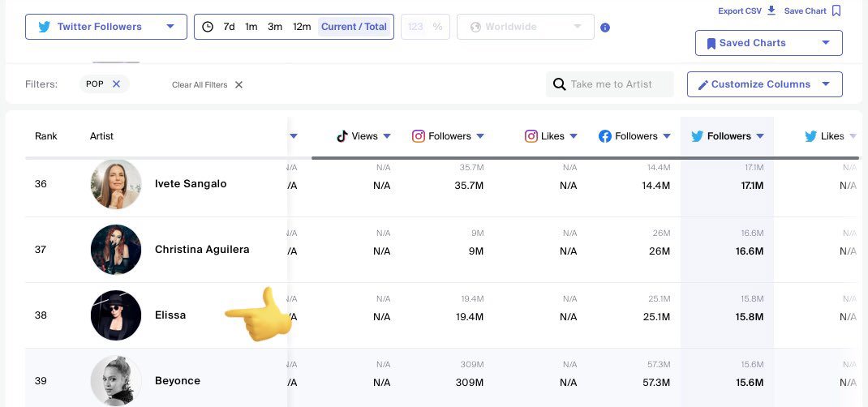
Task: Open the Christina Aguilera artist link
Action: [x=202, y=250]
